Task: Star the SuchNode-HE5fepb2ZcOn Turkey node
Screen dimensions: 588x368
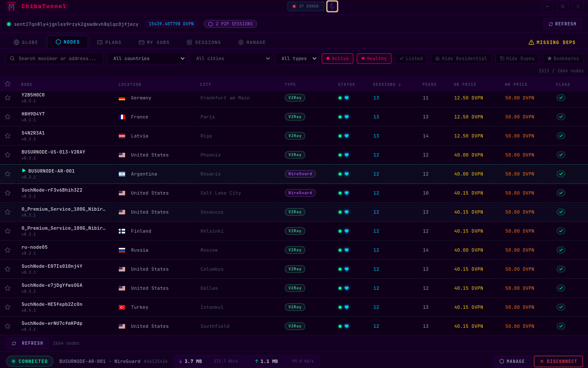Action: 8,307
